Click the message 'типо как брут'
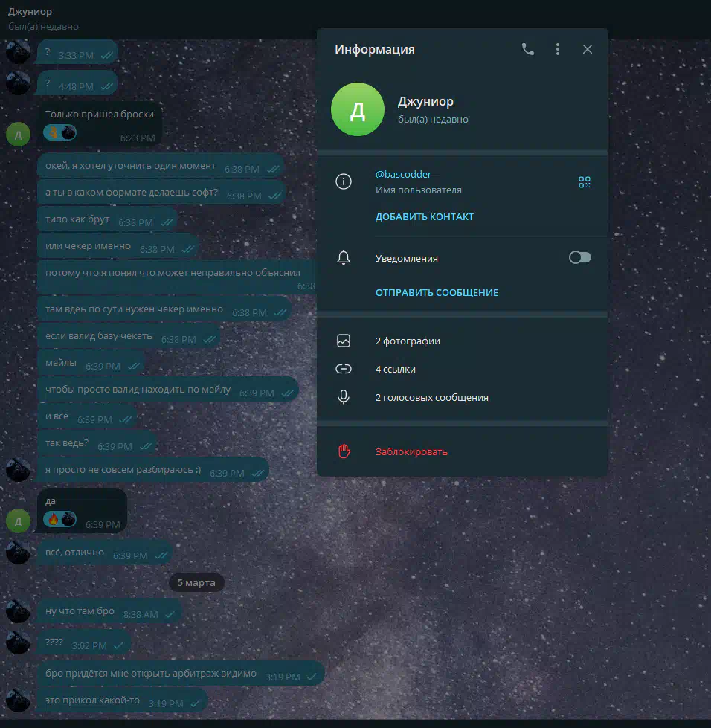This screenshot has height=728, width=711. click(x=107, y=219)
